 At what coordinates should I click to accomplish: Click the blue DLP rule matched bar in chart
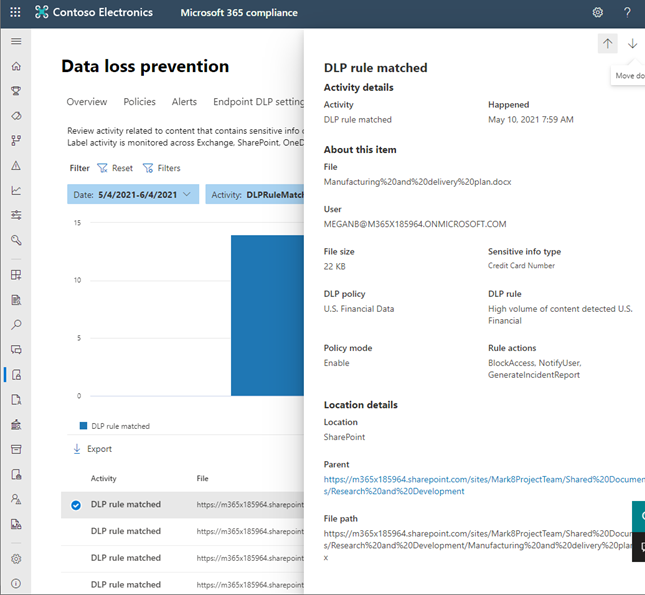click(x=267, y=315)
